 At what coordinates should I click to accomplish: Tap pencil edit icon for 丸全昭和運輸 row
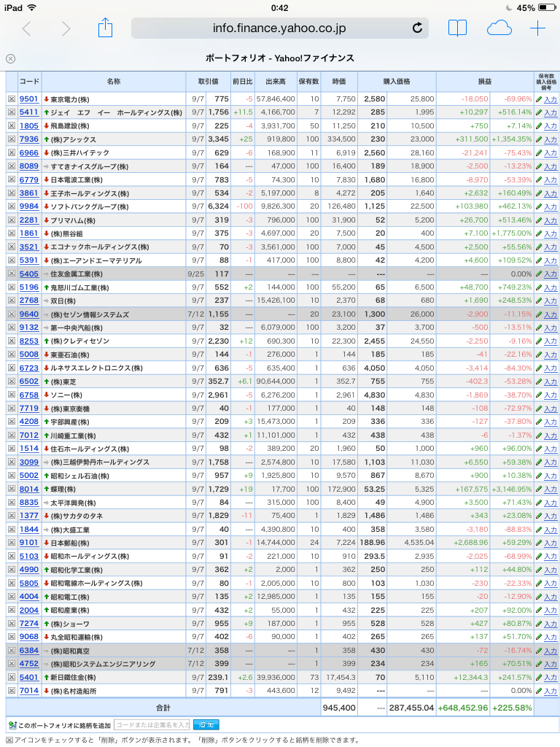[x=539, y=637]
